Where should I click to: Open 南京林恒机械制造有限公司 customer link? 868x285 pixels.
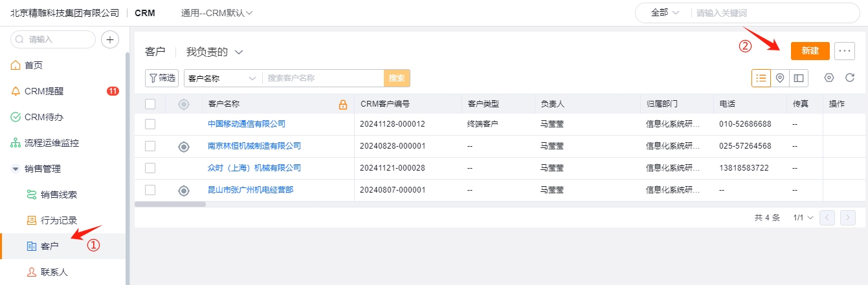click(254, 146)
